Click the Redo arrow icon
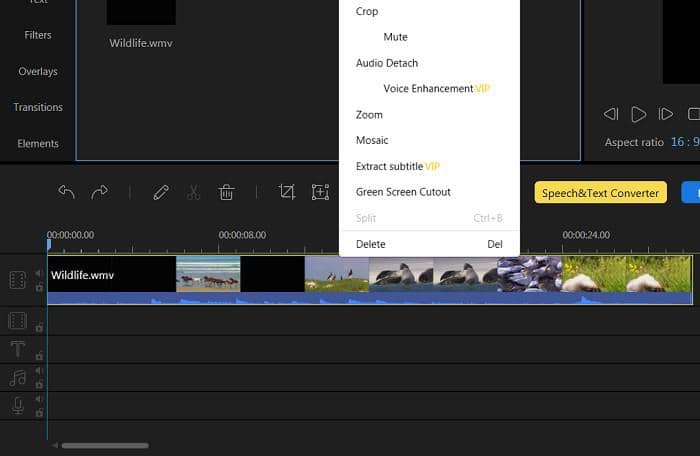Image resolution: width=700 pixels, height=456 pixels. point(99,192)
